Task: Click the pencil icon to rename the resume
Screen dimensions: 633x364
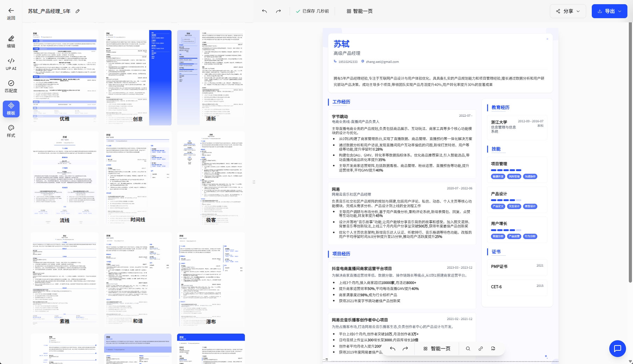Action: [78, 11]
